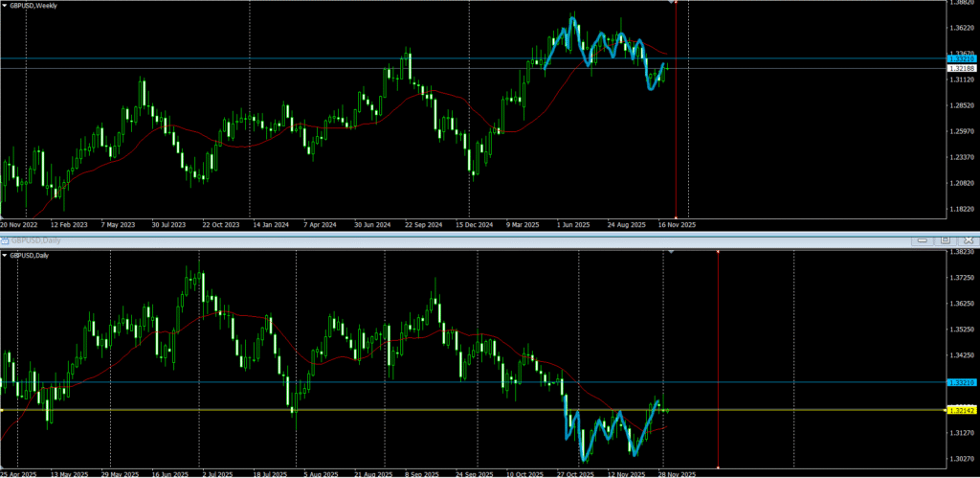The width and height of the screenshot is (980, 478).
Task: Select the red vertical line on Daily chart
Action: point(718,335)
